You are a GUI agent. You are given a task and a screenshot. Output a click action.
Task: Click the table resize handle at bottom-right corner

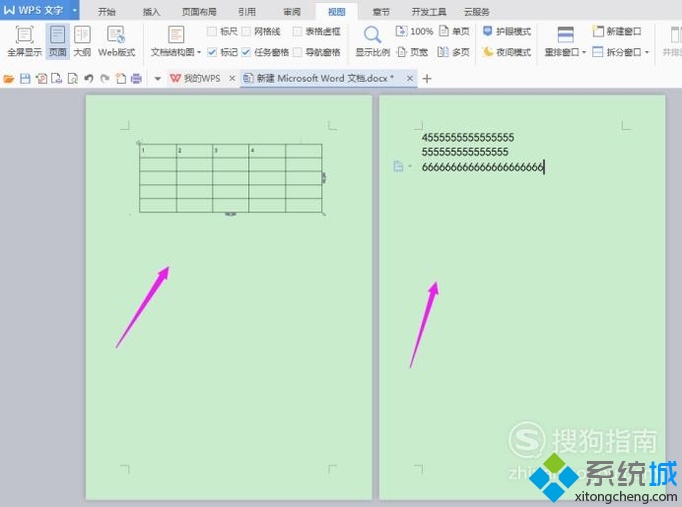324,213
